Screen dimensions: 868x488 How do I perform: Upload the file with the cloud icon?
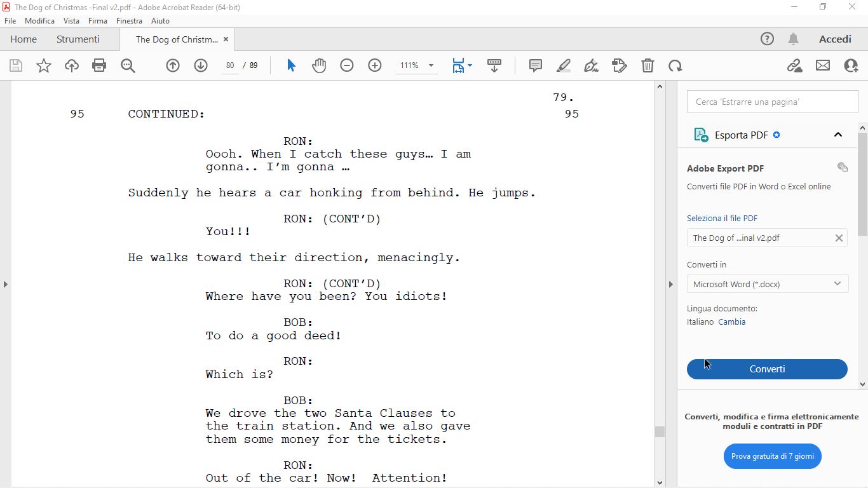pos(72,65)
